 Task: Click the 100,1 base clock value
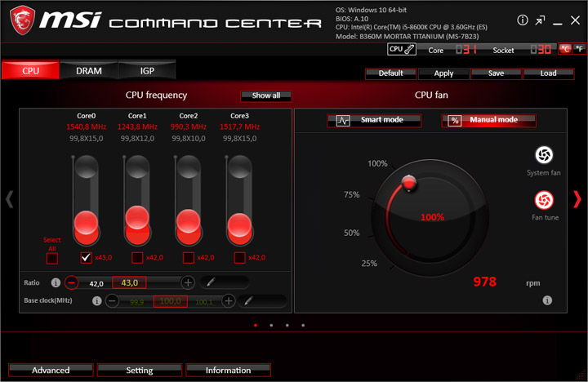204,302
